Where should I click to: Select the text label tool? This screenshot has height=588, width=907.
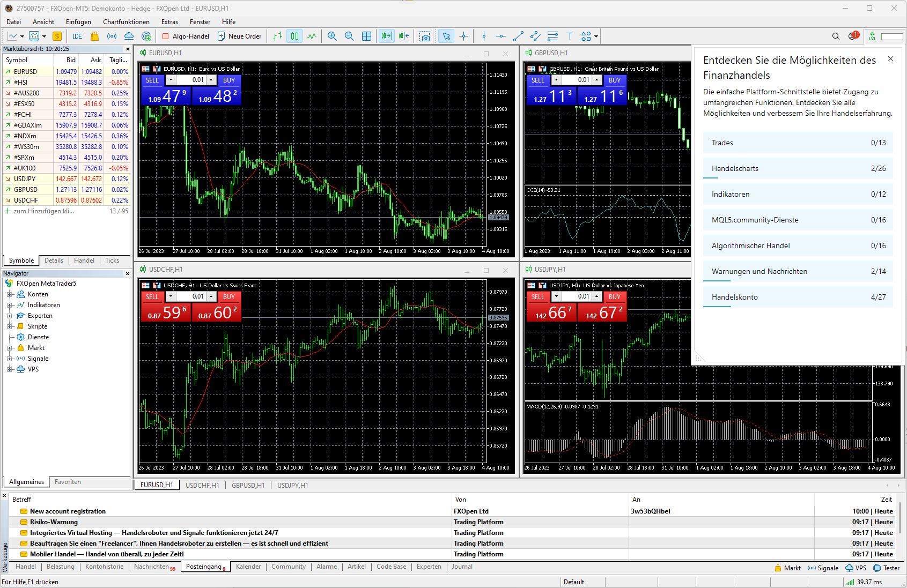tap(570, 36)
